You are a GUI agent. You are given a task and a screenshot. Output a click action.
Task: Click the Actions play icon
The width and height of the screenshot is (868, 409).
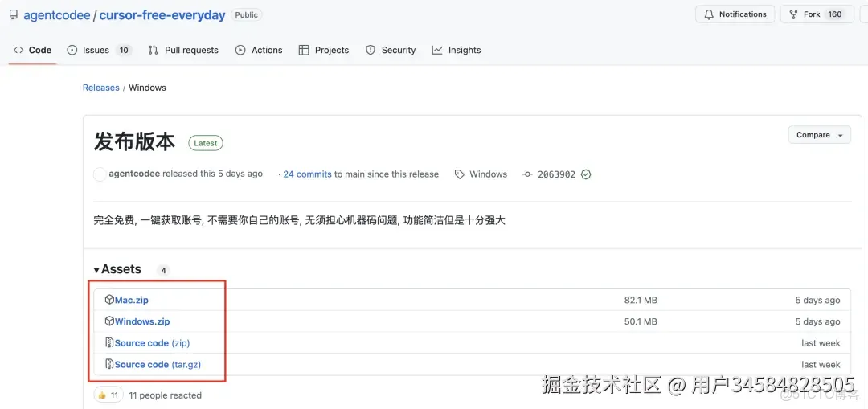click(x=240, y=50)
